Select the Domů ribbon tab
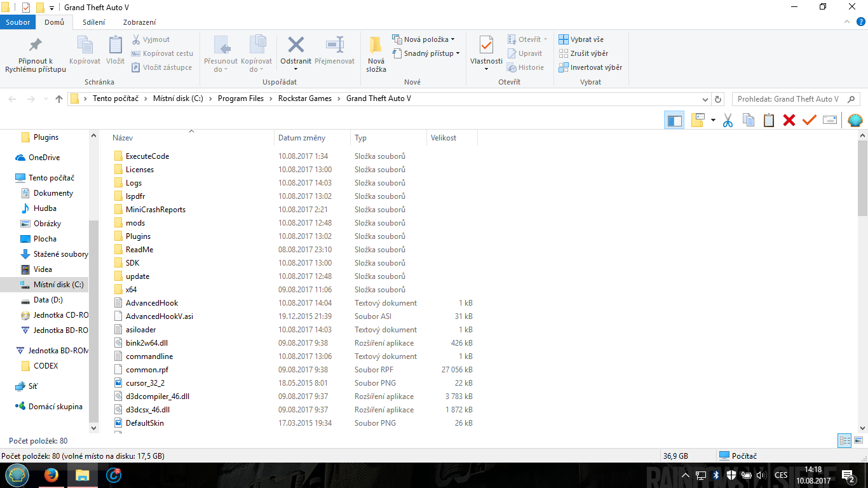Viewport: 868px width, 488px height. [55, 22]
